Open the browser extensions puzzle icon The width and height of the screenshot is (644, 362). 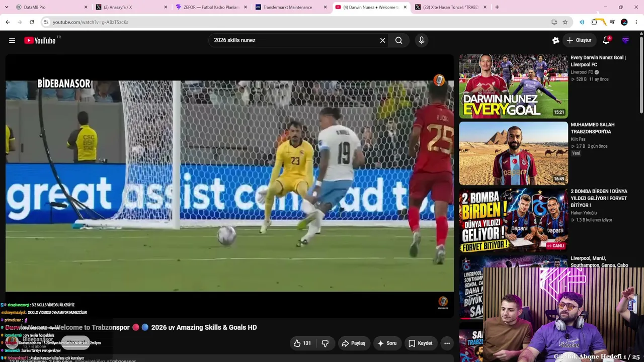point(594,22)
